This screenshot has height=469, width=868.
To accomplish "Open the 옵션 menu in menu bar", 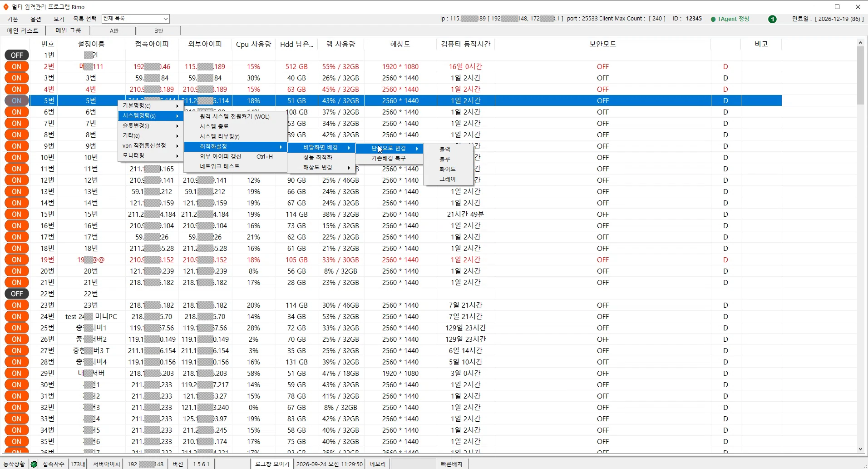I will pos(36,19).
